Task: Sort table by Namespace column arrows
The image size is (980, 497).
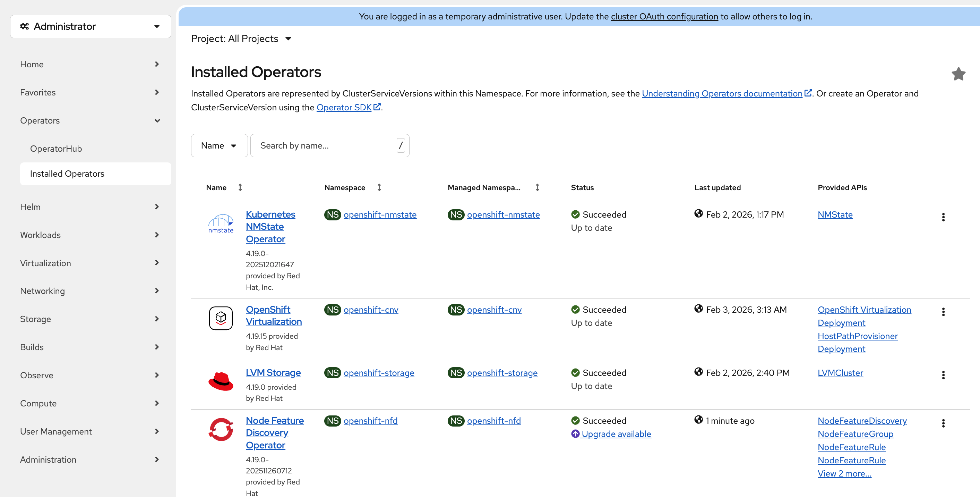Action: 379,187
